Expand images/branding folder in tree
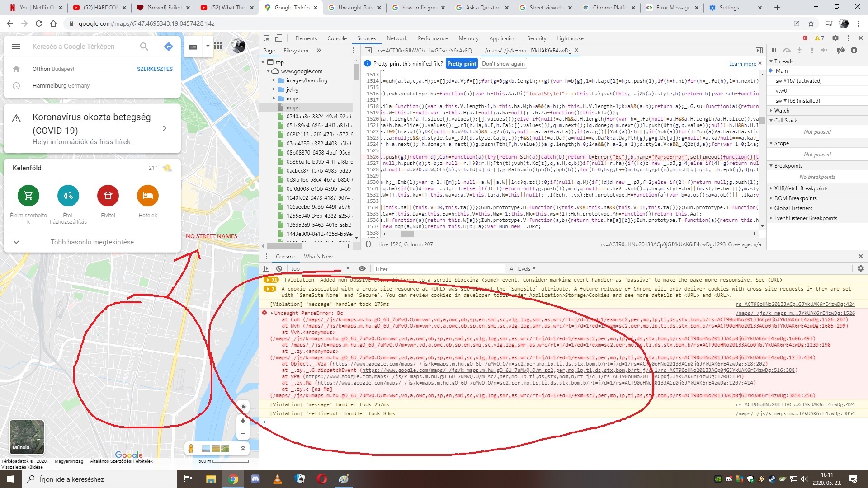868x488 pixels. tap(274, 80)
